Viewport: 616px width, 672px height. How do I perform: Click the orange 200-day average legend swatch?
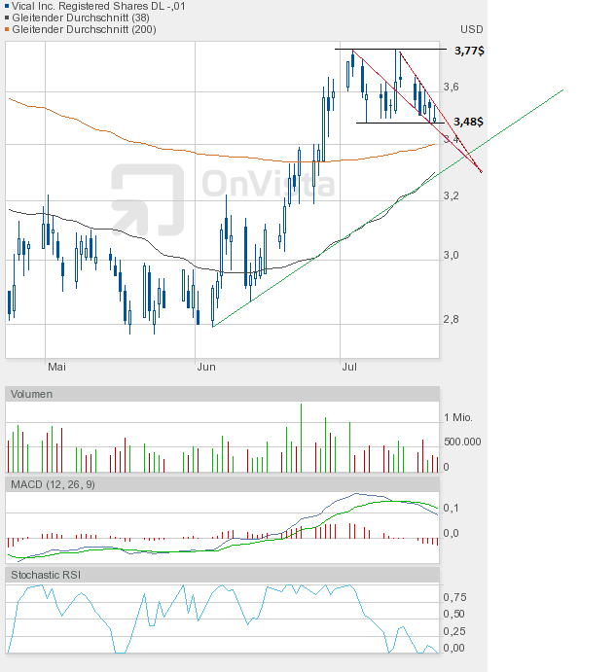(x=8, y=29)
